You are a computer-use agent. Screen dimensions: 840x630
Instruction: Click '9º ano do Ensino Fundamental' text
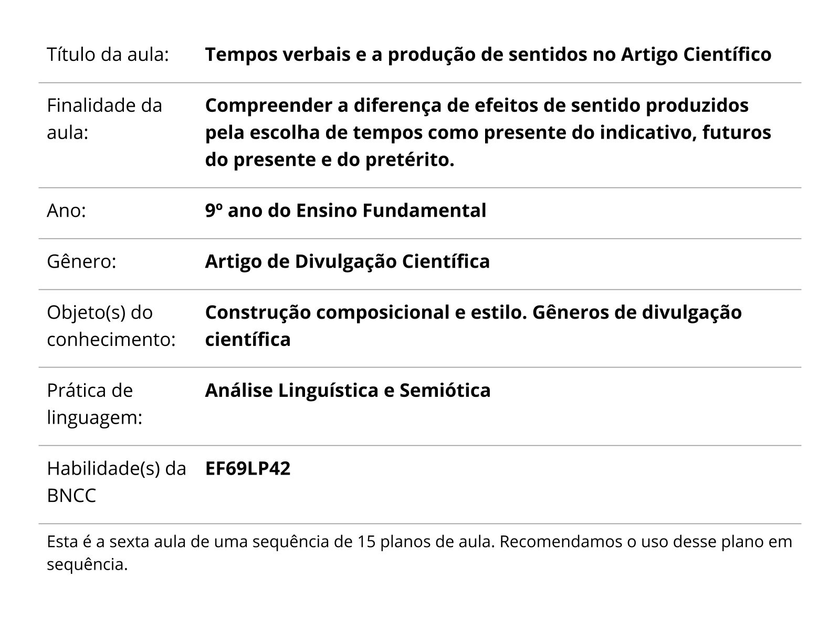pyautogui.click(x=345, y=211)
